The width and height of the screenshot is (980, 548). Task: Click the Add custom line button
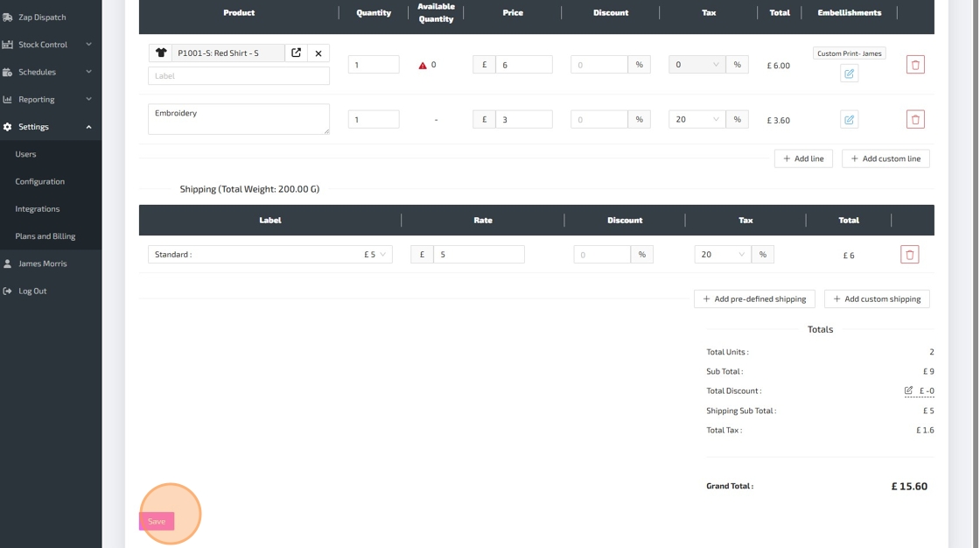[x=885, y=159]
